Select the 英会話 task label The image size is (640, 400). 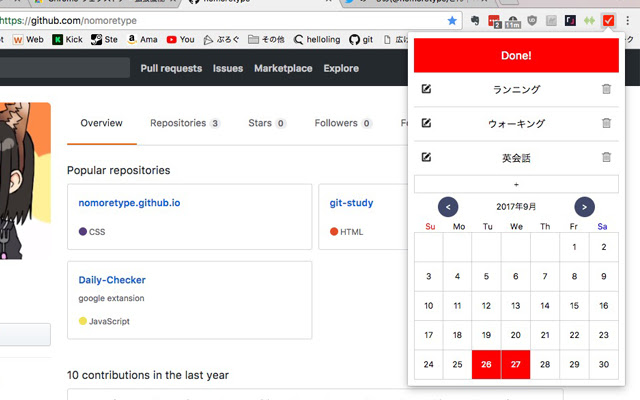516,158
